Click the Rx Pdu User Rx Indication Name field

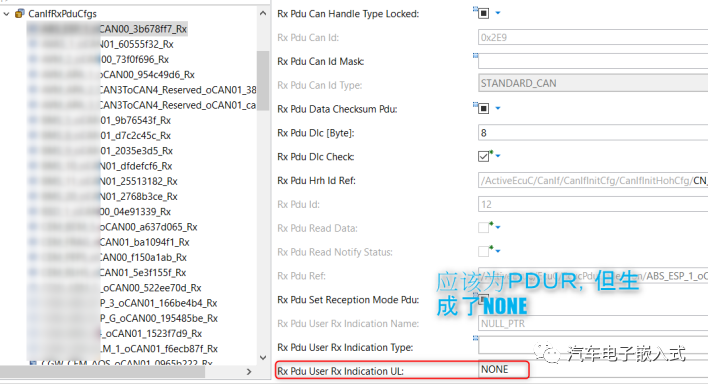593,323
